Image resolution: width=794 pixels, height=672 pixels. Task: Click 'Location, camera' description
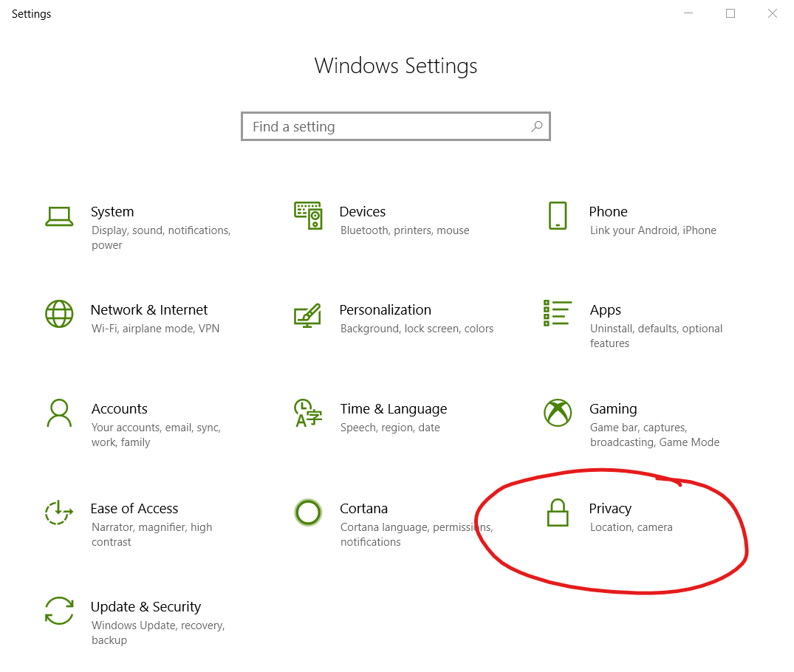pyautogui.click(x=631, y=527)
